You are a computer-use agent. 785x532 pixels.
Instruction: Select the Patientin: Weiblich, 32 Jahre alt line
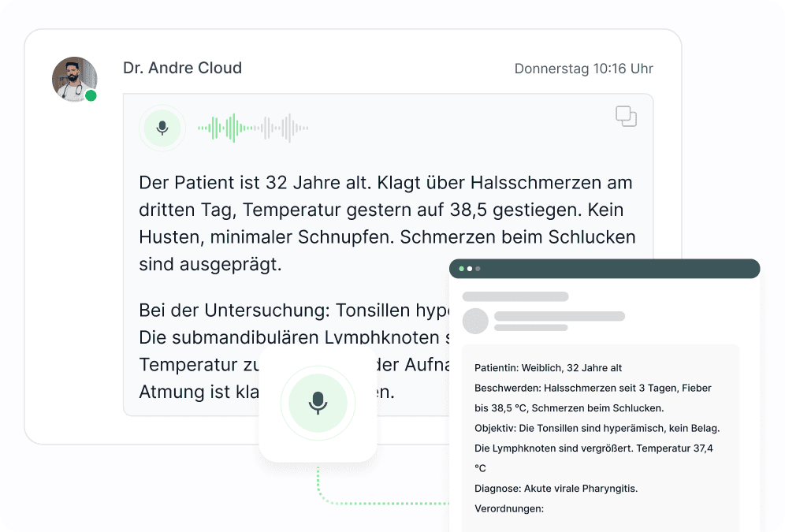coord(548,367)
